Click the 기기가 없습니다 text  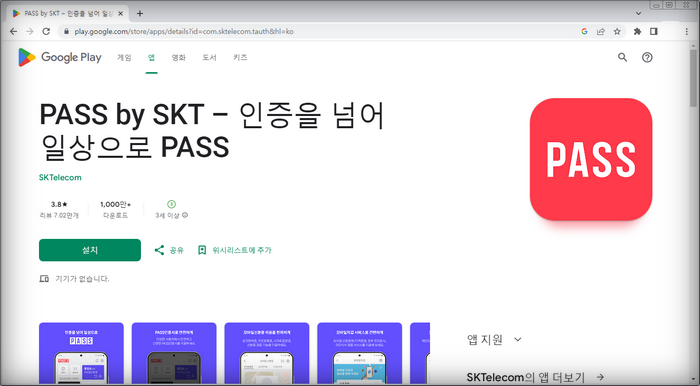(x=82, y=279)
